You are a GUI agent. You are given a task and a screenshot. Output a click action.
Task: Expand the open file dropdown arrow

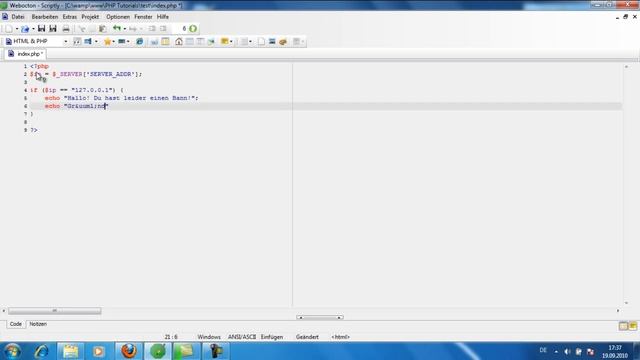tap(33, 29)
